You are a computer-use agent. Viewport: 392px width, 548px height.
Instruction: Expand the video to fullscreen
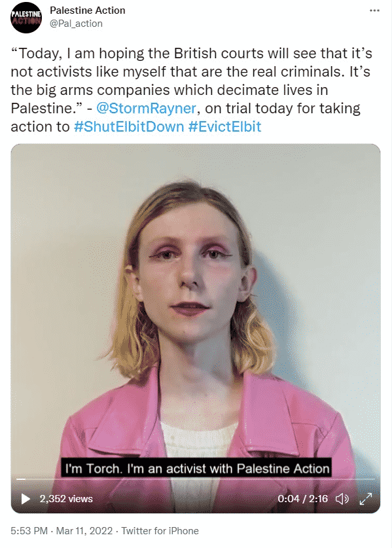(x=365, y=499)
